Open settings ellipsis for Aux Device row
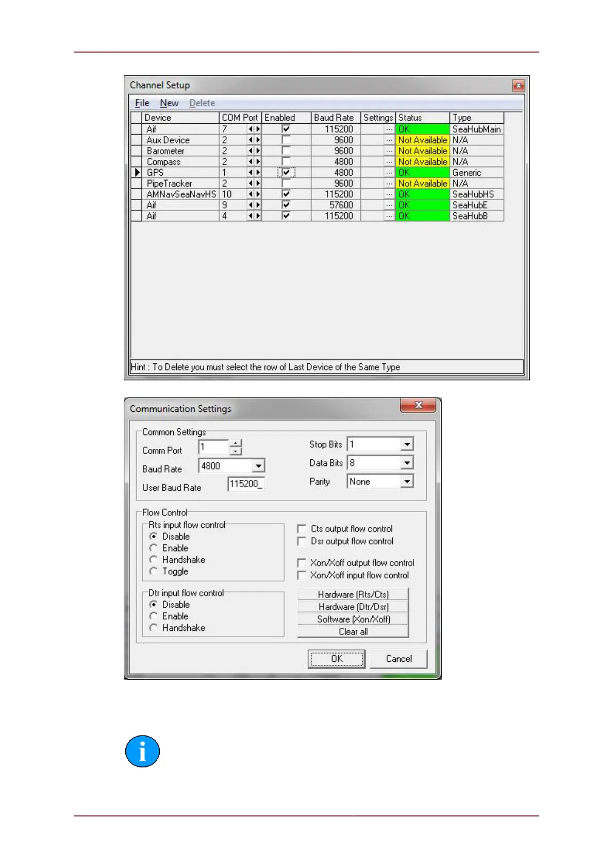Screen dimensions: 614x868 (389, 140)
